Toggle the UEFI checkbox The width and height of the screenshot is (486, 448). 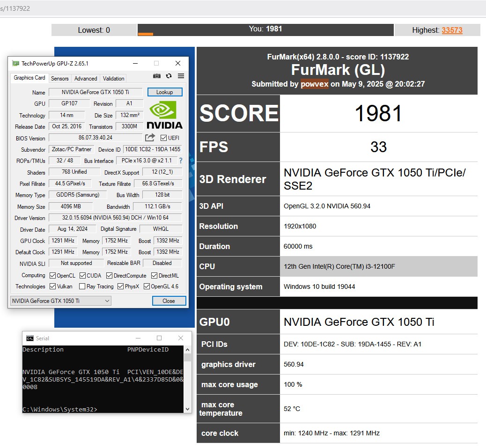click(x=164, y=138)
